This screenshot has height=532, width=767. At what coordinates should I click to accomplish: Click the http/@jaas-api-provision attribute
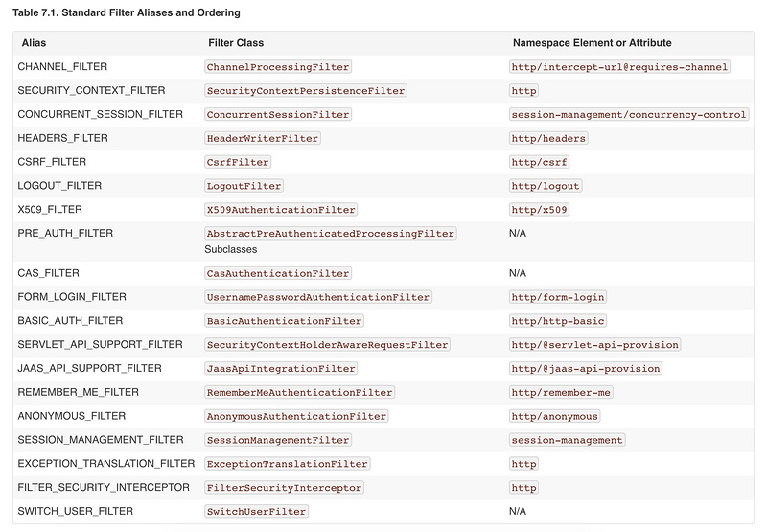tap(586, 369)
